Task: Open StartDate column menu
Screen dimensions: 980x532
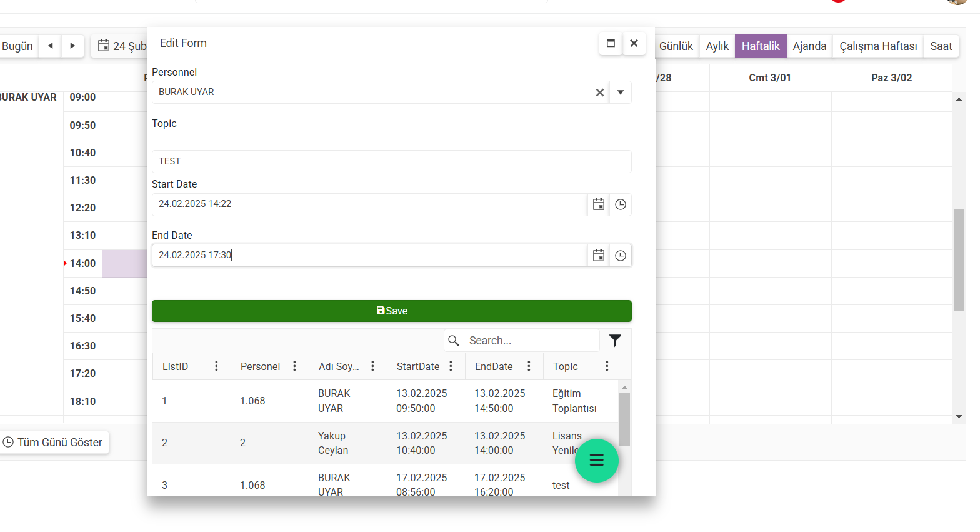Action: click(451, 366)
